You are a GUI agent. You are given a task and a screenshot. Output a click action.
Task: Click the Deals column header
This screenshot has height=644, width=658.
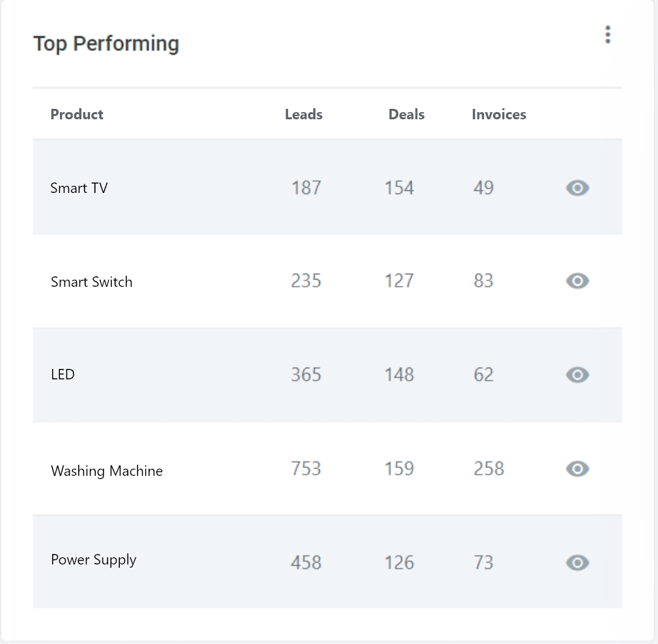pyautogui.click(x=407, y=114)
